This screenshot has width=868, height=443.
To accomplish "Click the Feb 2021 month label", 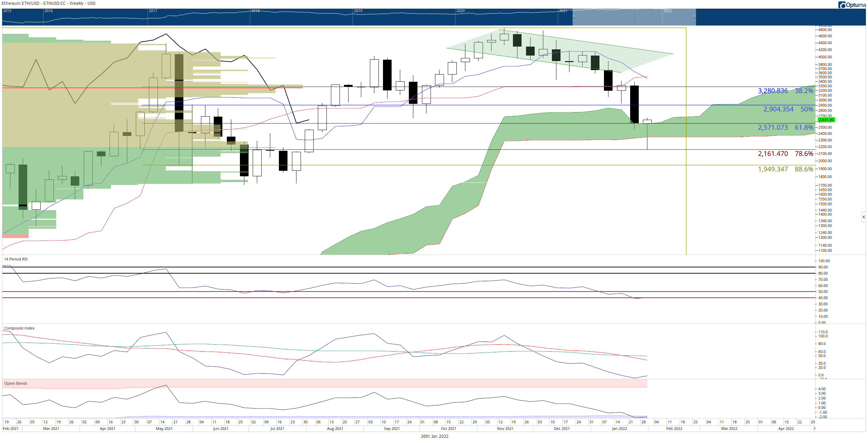I will point(11,429).
